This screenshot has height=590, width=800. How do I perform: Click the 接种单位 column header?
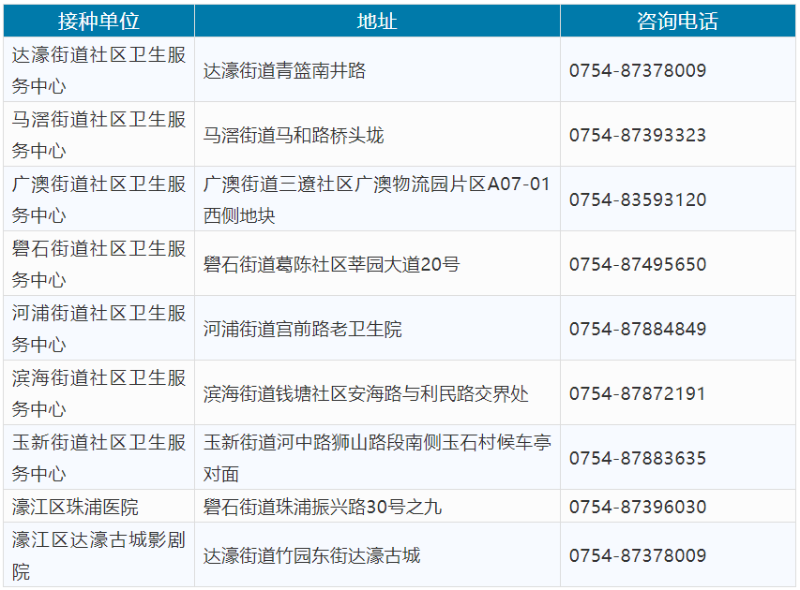click(98, 21)
